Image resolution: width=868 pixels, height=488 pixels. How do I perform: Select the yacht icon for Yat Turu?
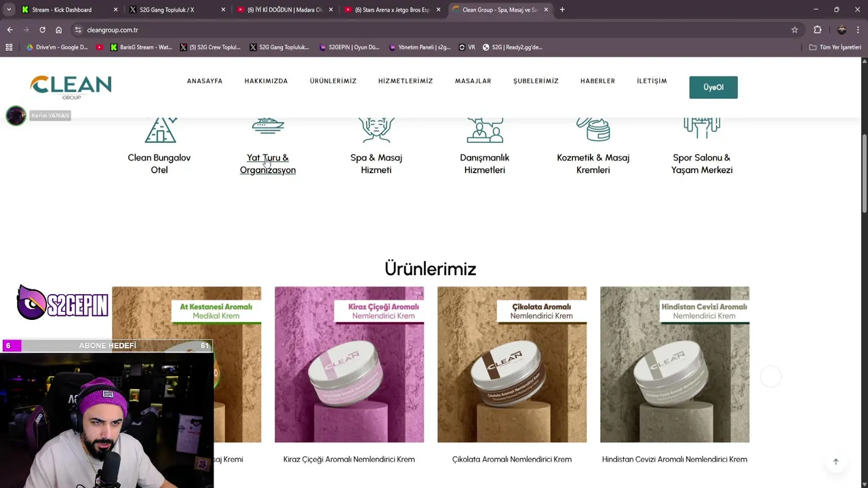268,127
